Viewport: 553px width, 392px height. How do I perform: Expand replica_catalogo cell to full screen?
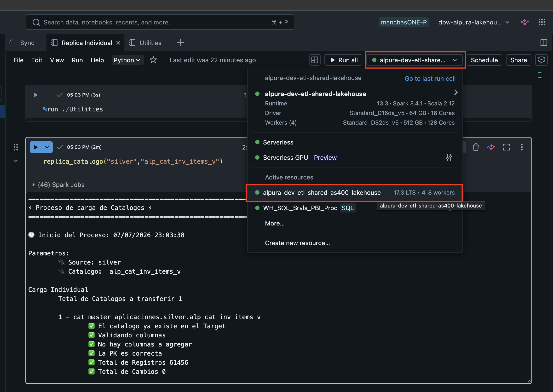pos(507,147)
